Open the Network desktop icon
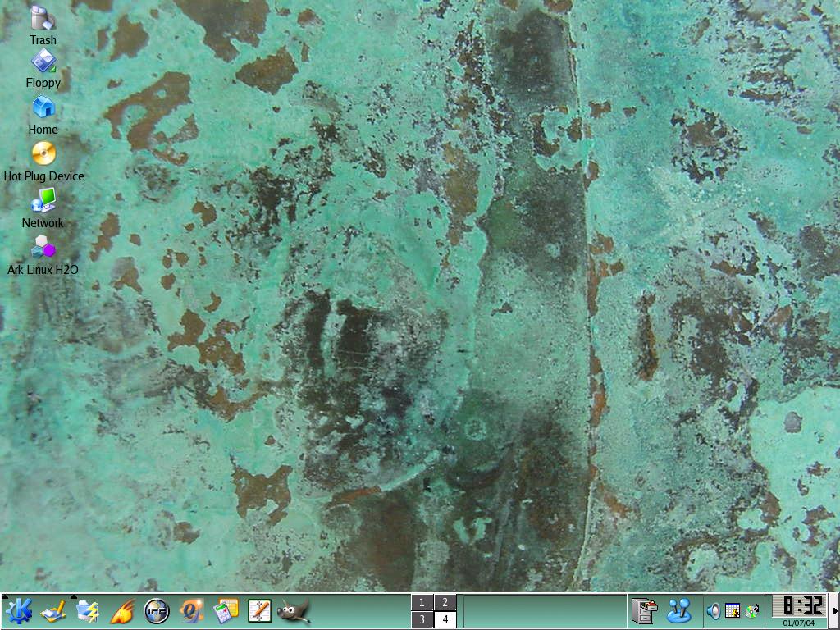The image size is (840, 630). (43, 200)
